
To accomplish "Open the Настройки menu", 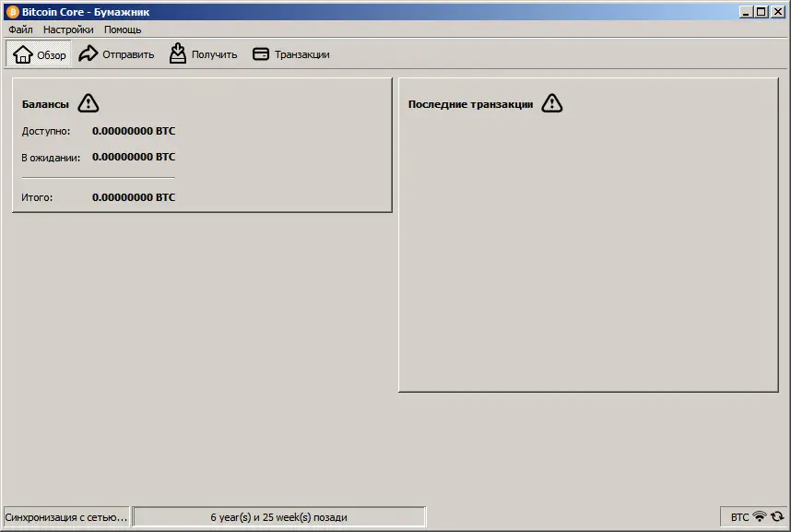I will (x=68, y=30).
